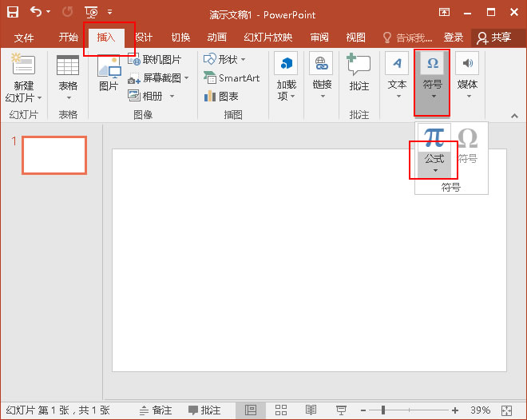This screenshot has height=420, width=527.
Task: Switch to Normal view in status bar
Action: [251, 410]
